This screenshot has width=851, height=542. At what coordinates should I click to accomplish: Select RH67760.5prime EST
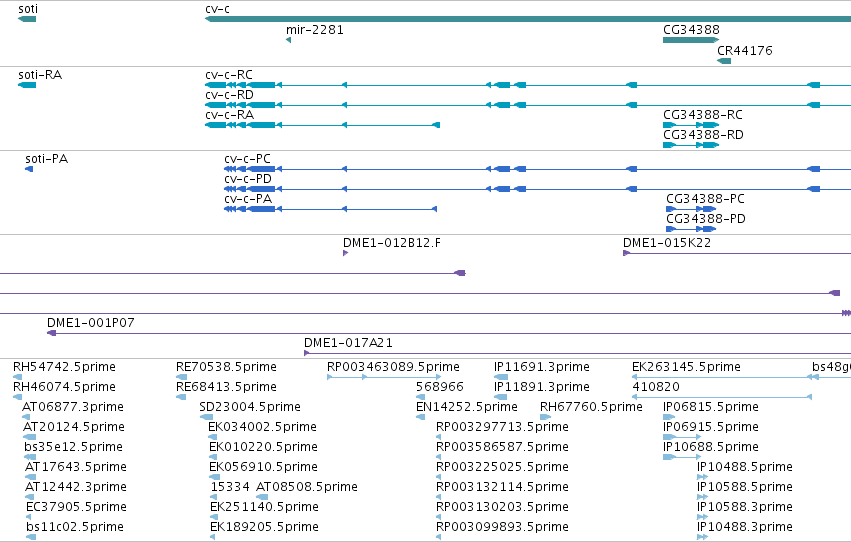point(545,417)
